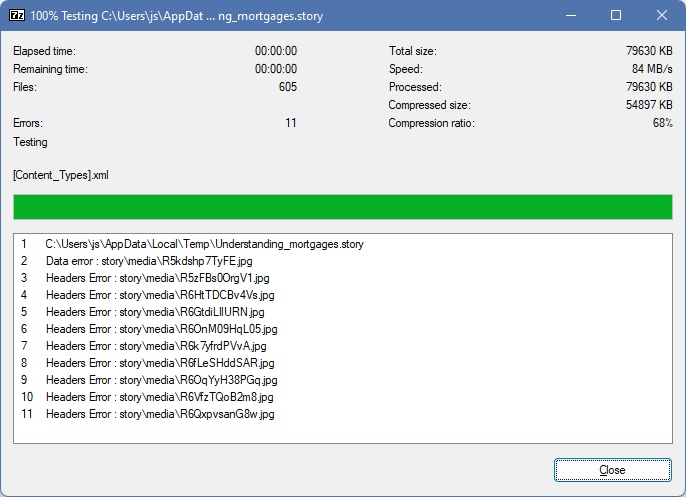Screen dimensions: 686x497
Task: Select Headers Error row for R6QxpvsanG8w.jpg
Action: pyautogui.click(x=160, y=414)
